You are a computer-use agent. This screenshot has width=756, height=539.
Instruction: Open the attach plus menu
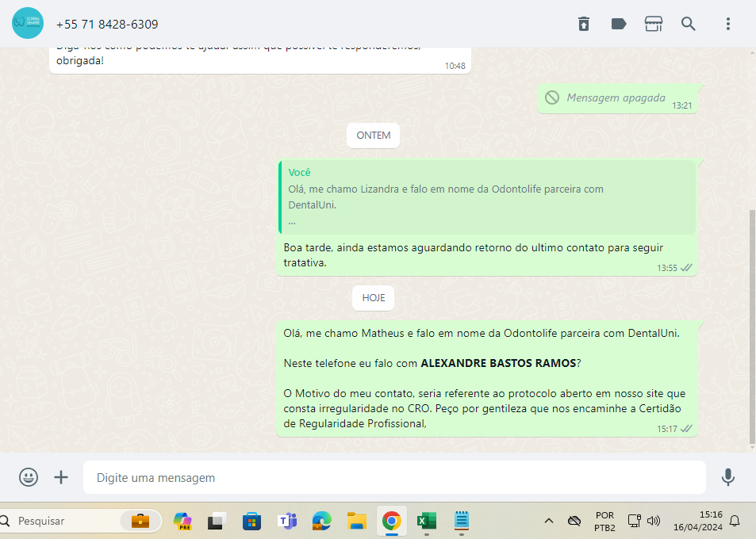tap(61, 477)
